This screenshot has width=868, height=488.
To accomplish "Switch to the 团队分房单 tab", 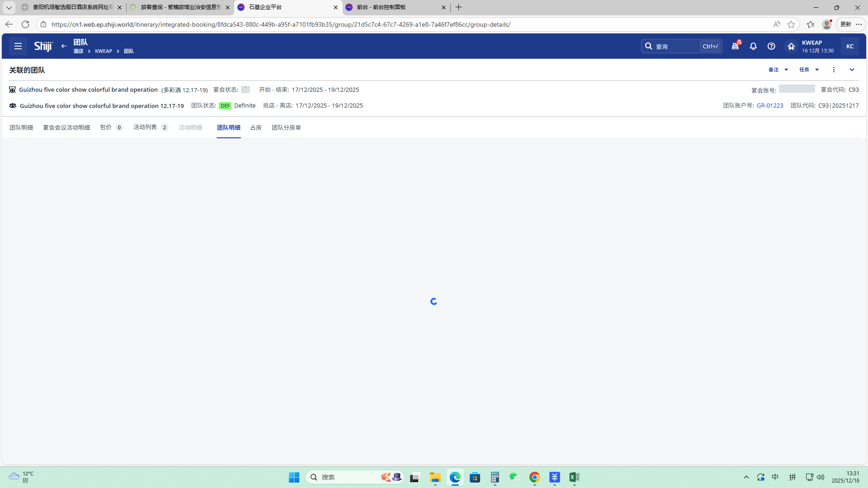I will (286, 127).
